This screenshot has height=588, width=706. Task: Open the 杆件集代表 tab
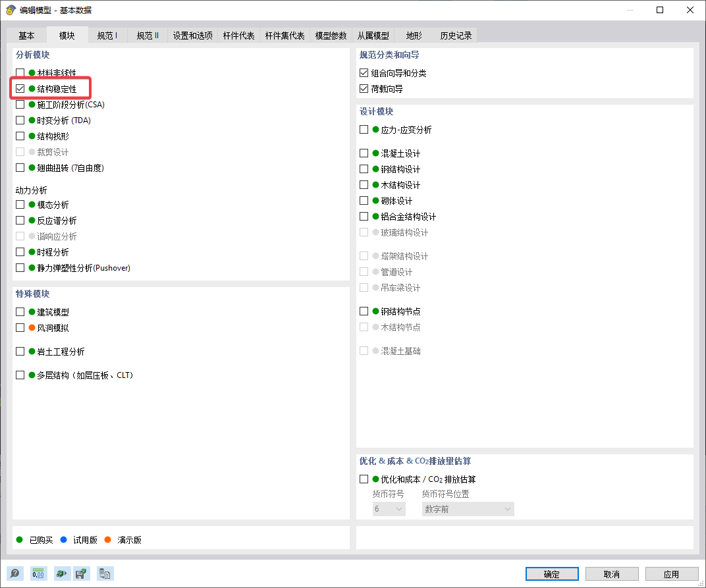(285, 35)
